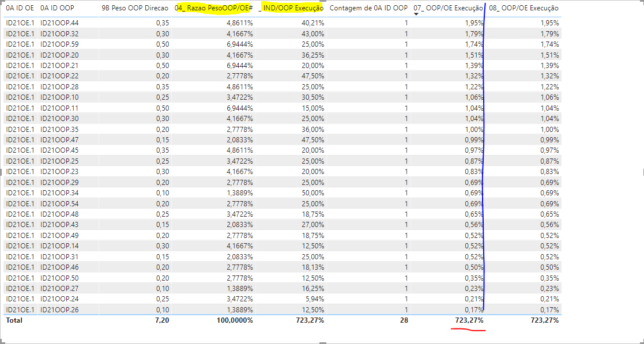Click the 43,00% IND/OOP Execução value
Screen dimensions: 644x344
312,33
